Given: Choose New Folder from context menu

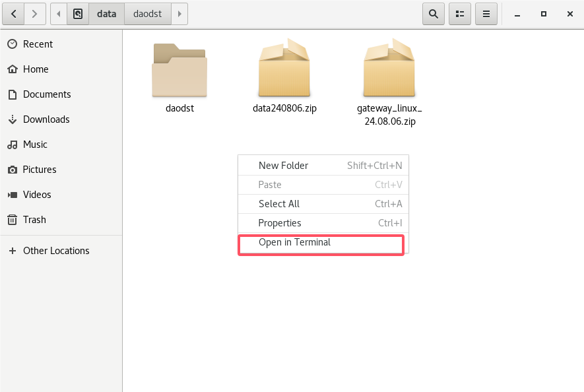Looking at the screenshot, I should click(323, 166).
